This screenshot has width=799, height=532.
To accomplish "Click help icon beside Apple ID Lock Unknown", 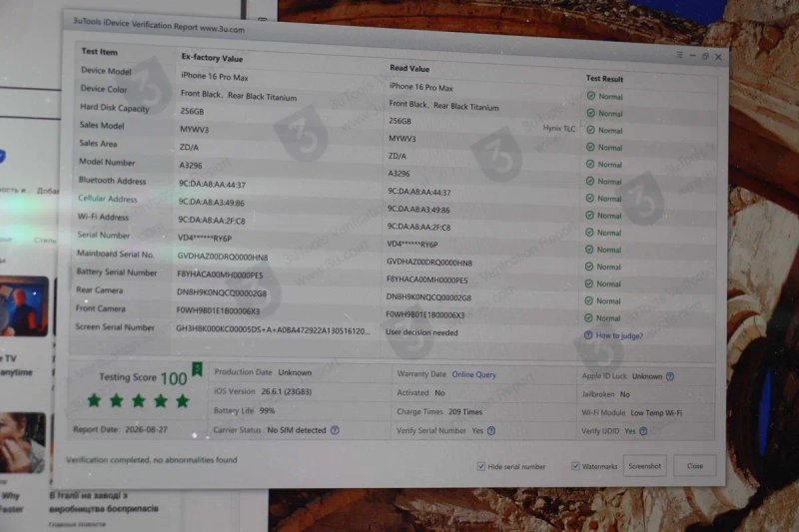I will coord(670,376).
